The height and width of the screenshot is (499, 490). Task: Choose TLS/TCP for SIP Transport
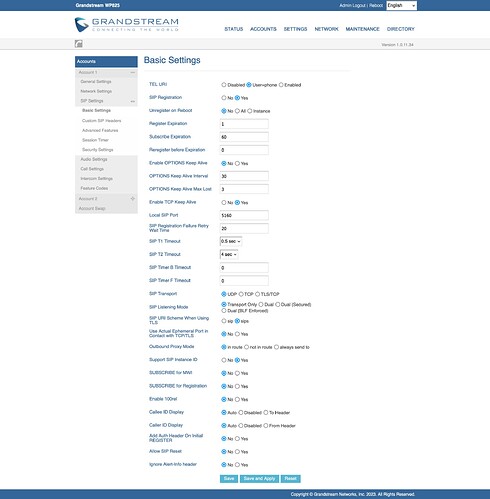(257, 294)
